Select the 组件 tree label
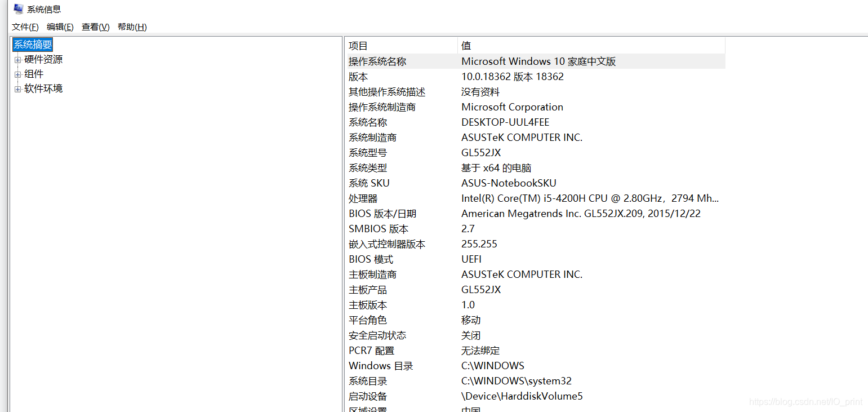Viewport: 868px width, 412px height. click(34, 74)
